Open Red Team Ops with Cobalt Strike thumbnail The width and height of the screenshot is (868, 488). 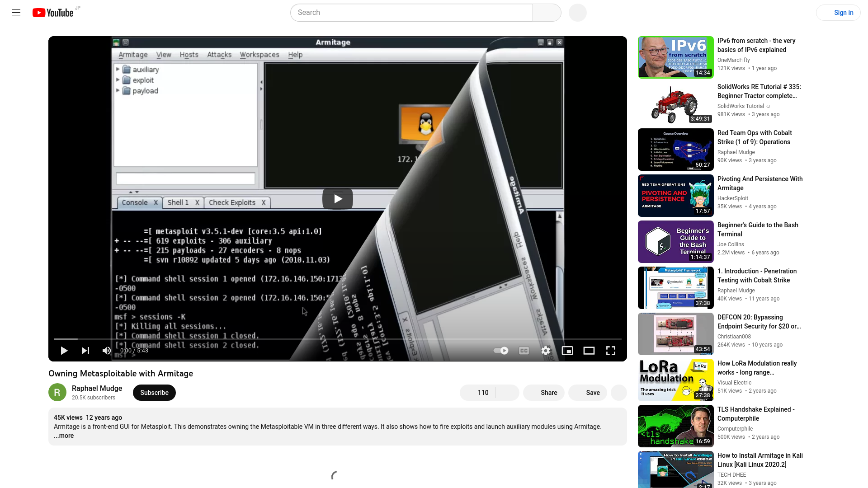coord(676,150)
